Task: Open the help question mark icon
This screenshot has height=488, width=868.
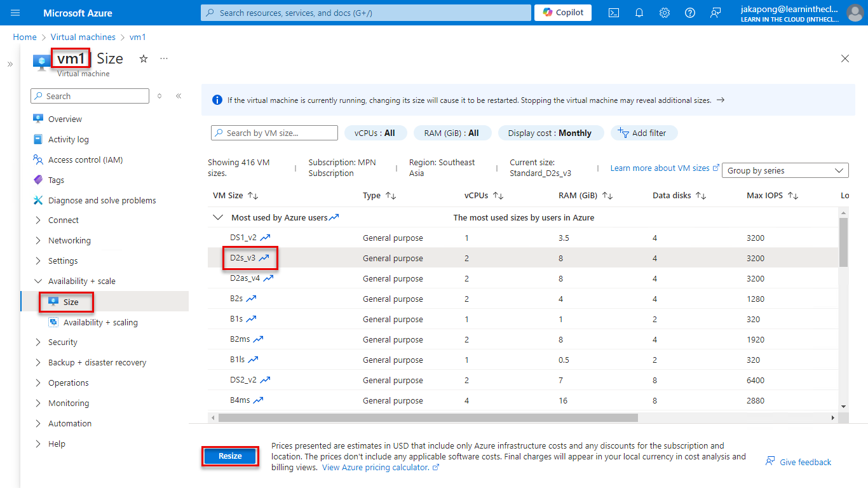Action: point(690,13)
